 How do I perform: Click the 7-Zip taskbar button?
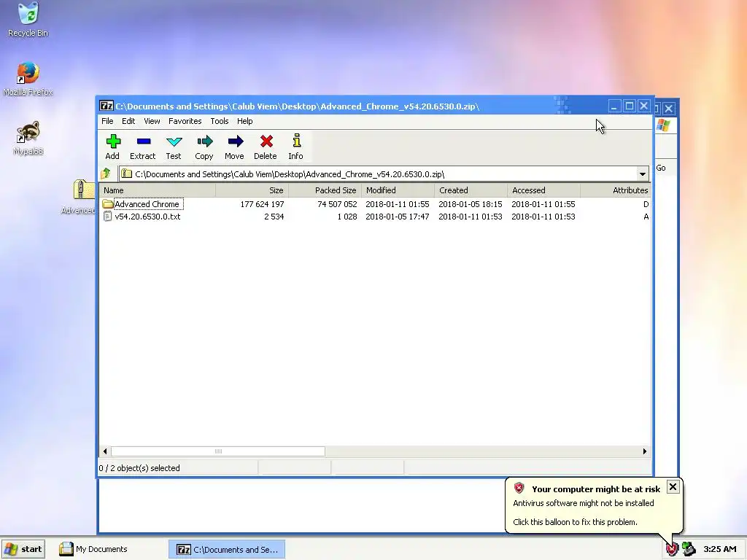pyautogui.click(x=228, y=549)
